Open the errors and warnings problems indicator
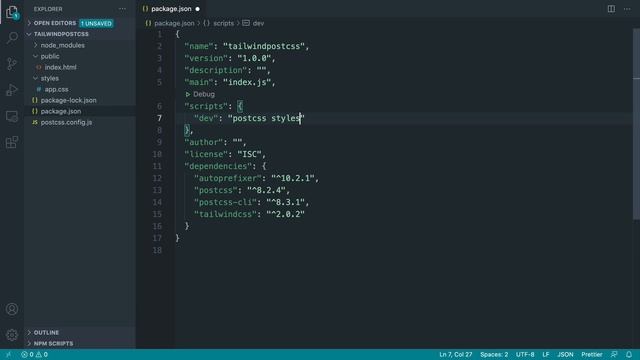Viewport: 640px width, 360px height. click(x=35, y=354)
